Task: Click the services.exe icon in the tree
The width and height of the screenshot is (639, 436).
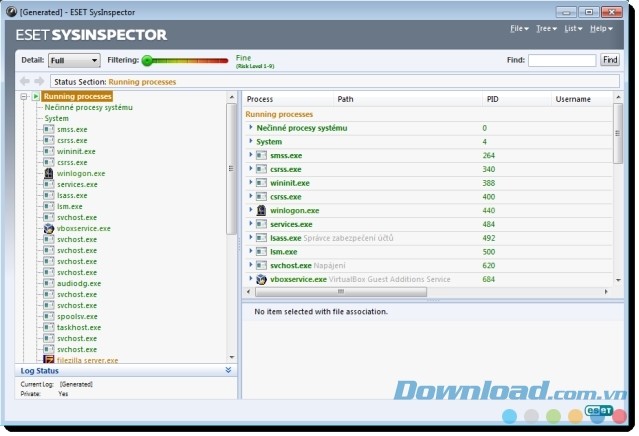Action: [x=48, y=184]
